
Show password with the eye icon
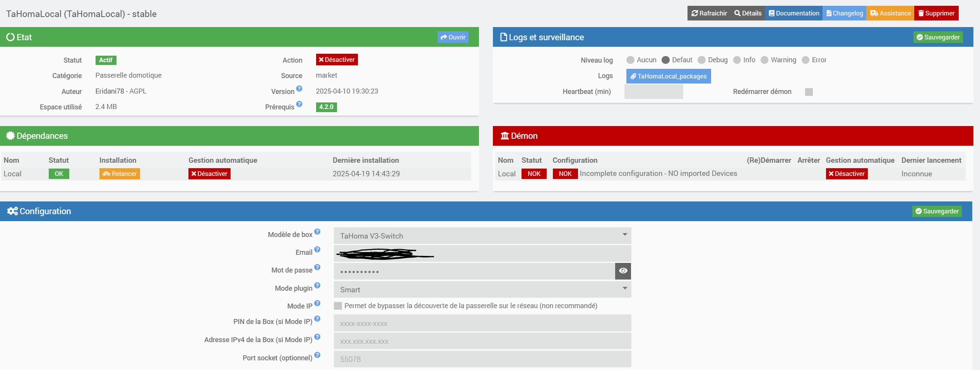pos(623,271)
